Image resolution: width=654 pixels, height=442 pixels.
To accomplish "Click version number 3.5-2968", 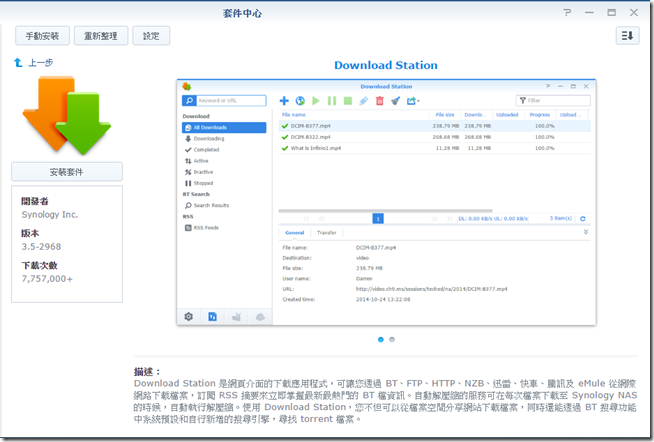I will point(41,246).
